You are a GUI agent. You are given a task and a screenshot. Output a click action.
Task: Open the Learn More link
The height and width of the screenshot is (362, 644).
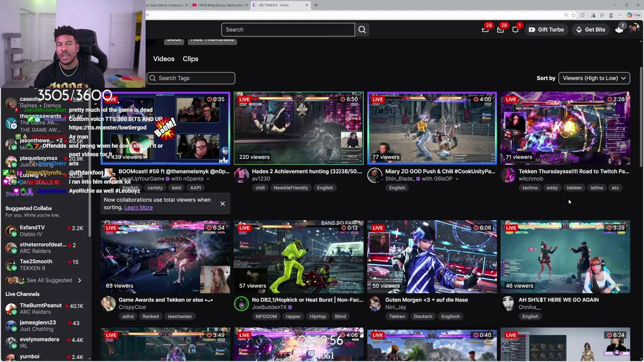[138, 207]
